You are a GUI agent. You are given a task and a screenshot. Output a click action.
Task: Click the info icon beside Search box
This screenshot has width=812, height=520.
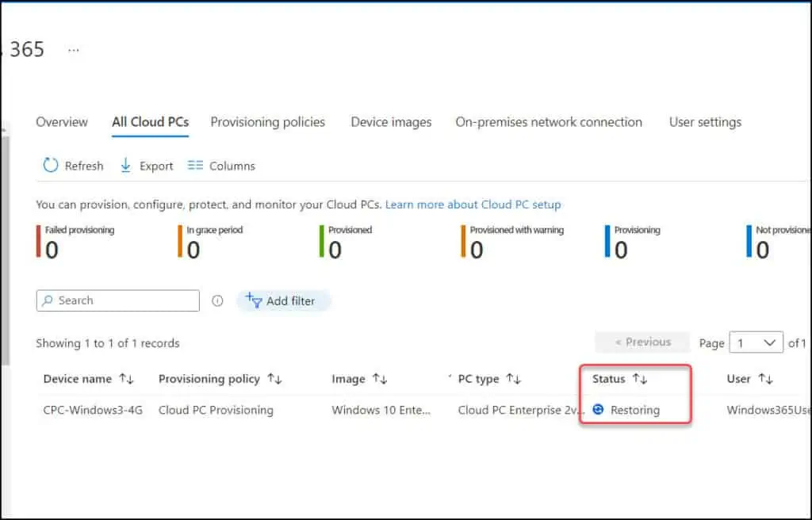pos(217,300)
